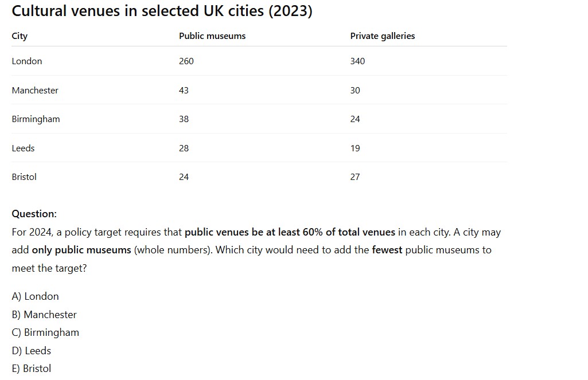
Task: Click the Private galleries column header
Action: click(x=383, y=36)
